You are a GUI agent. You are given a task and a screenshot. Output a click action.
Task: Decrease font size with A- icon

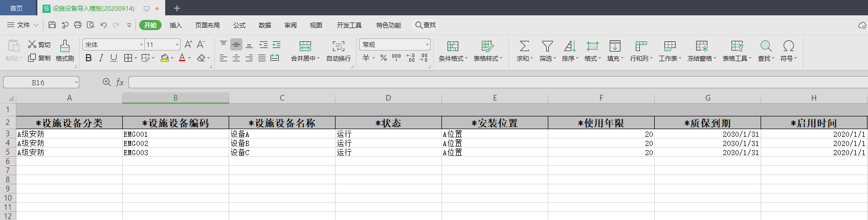[201, 44]
